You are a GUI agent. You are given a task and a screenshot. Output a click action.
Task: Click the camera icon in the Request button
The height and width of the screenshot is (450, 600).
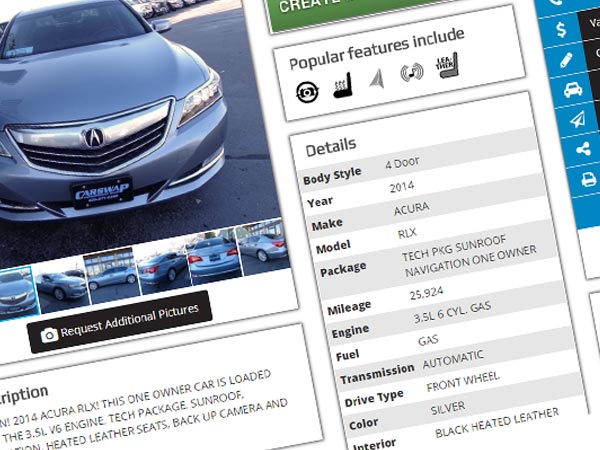pos(49,335)
